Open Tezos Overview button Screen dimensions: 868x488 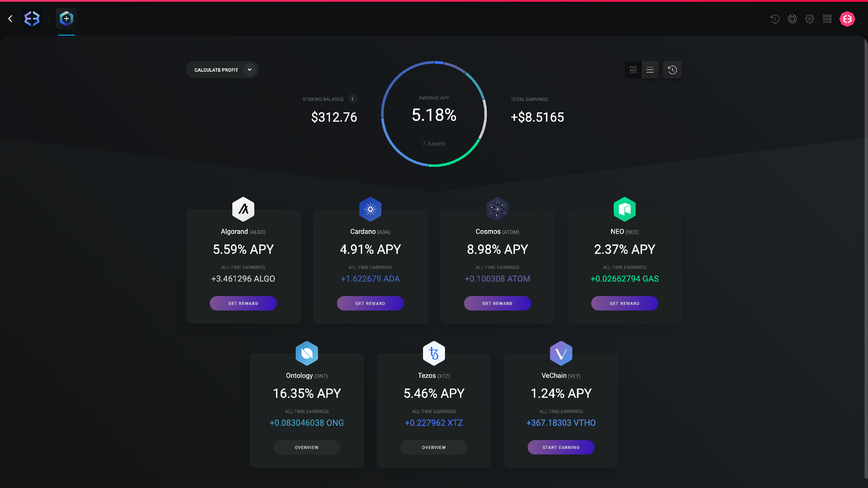pyautogui.click(x=434, y=448)
